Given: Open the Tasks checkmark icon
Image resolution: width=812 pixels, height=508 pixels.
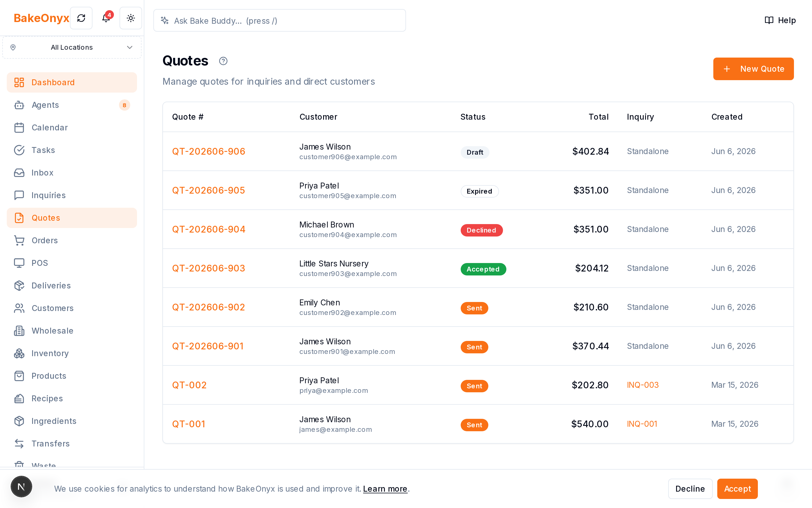Looking at the screenshot, I should click(19, 150).
